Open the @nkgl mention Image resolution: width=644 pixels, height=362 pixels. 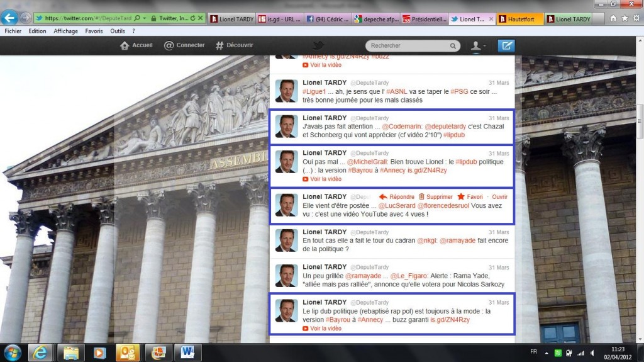pyautogui.click(x=427, y=240)
